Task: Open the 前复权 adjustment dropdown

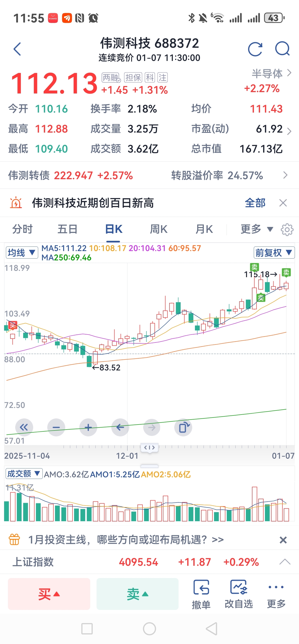Action: 274,253
